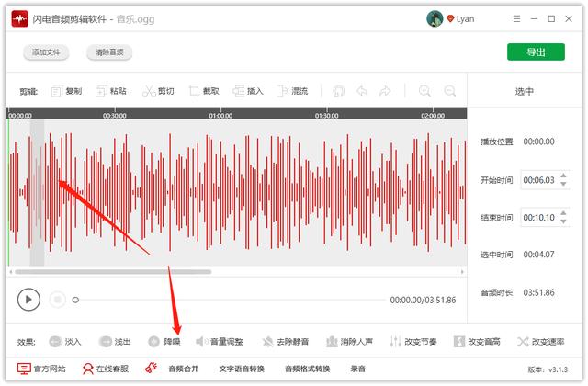Click the audio duration value 03:51.86
This screenshot has width=588, height=386.
[539, 292]
